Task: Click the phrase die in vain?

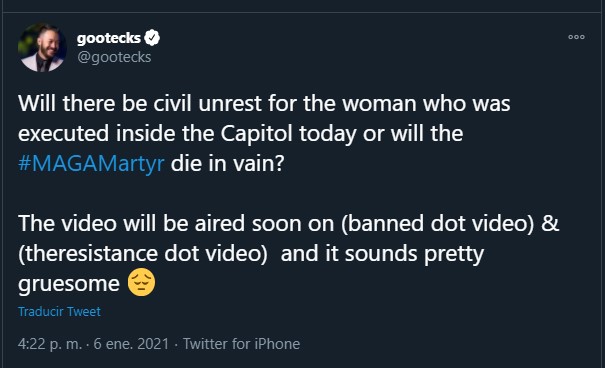Action: pyautogui.click(x=228, y=164)
